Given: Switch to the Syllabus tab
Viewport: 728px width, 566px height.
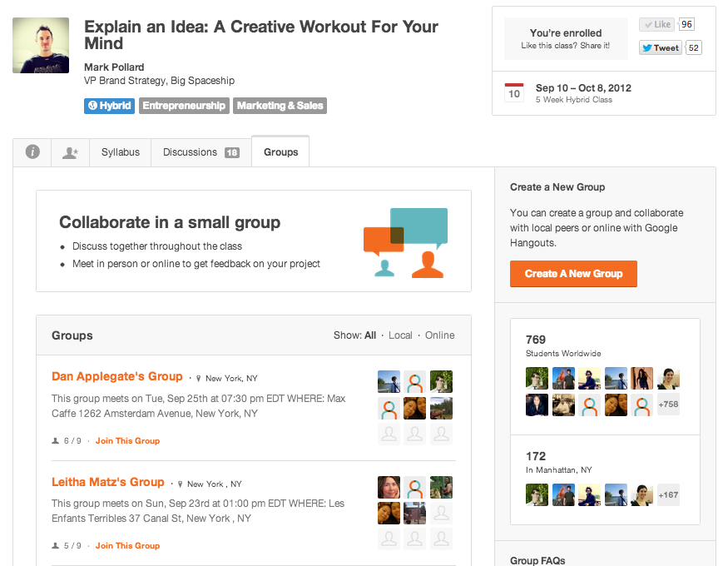Looking at the screenshot, I should tap(121, 152).
